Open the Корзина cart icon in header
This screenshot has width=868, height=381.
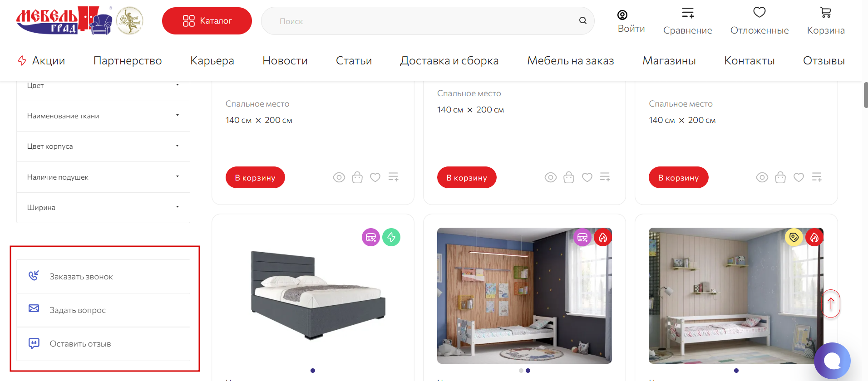825,13
